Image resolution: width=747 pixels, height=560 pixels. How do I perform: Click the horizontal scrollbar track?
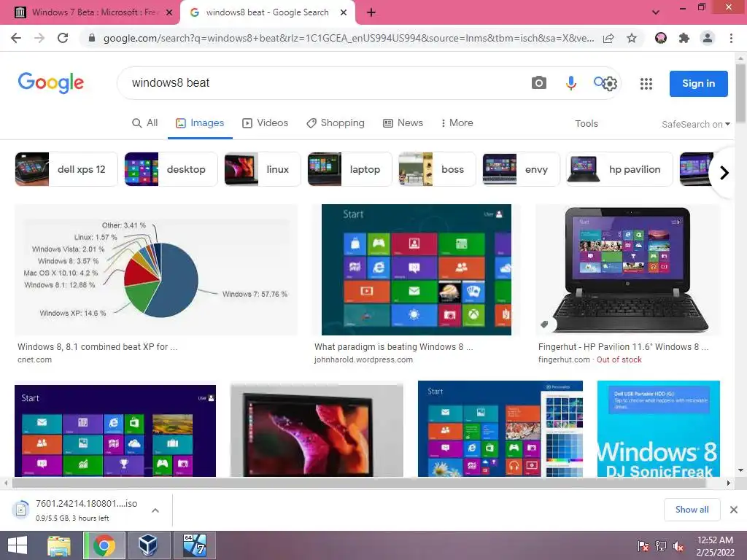pyautogui.click(x=366, y=483)
